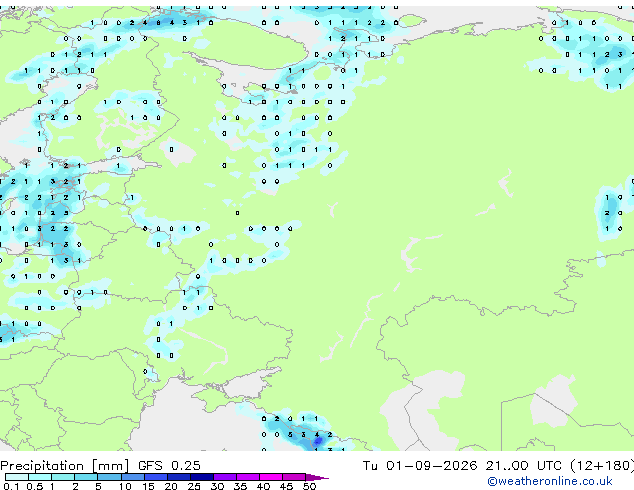Select the 40–45 mm magenta legend swatch
The height and width of the screenshot is (490, 634).
(271, 477)
